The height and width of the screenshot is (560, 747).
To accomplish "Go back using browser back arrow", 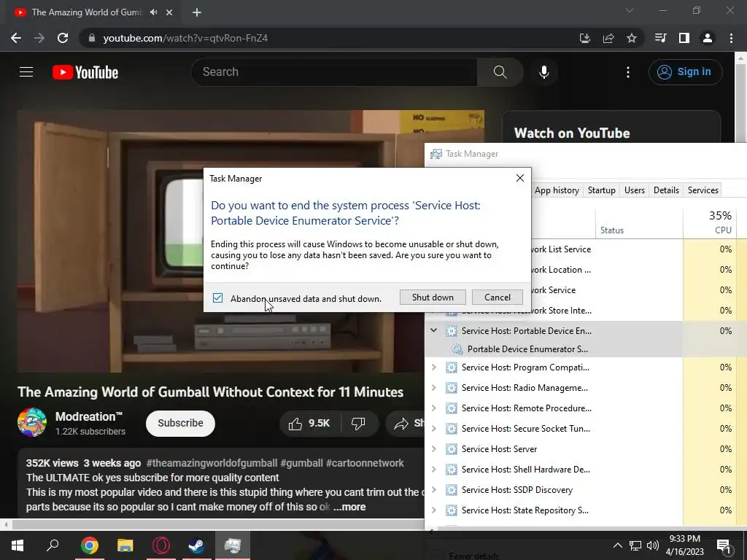I will (x=16, y=38).
